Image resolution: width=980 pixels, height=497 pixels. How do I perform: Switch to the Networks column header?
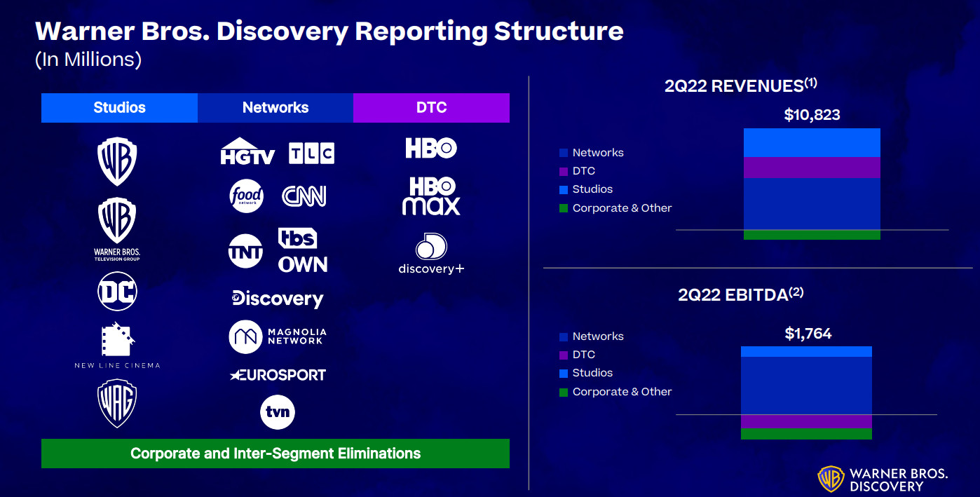click(x=275, y=108)
